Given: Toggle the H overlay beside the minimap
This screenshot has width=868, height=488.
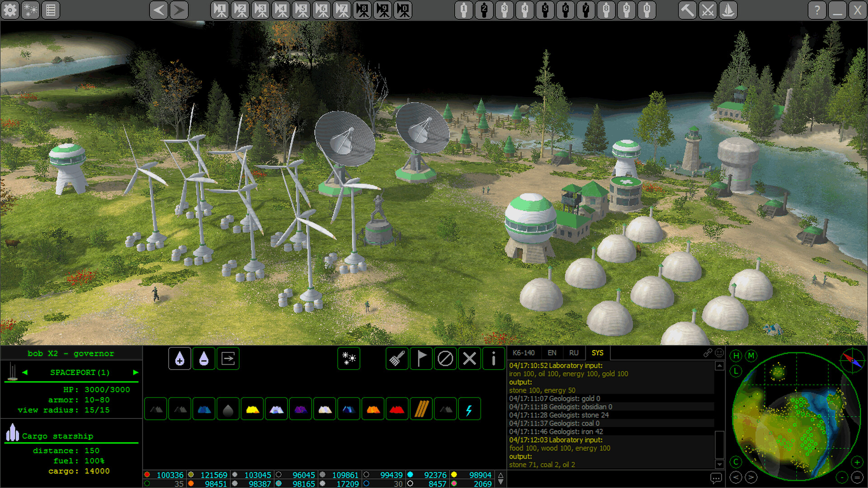Looking at the screenshot, I should point(736,357).
